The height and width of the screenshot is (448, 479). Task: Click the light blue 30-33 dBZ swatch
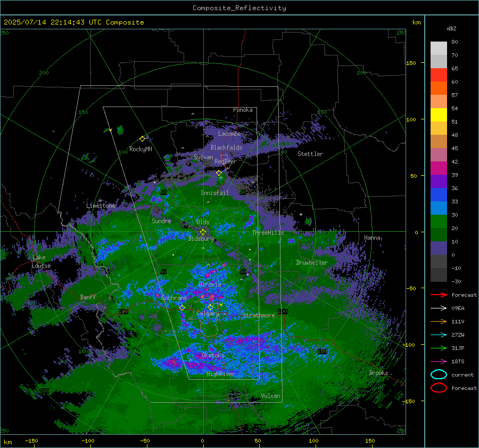pos(439,208)
